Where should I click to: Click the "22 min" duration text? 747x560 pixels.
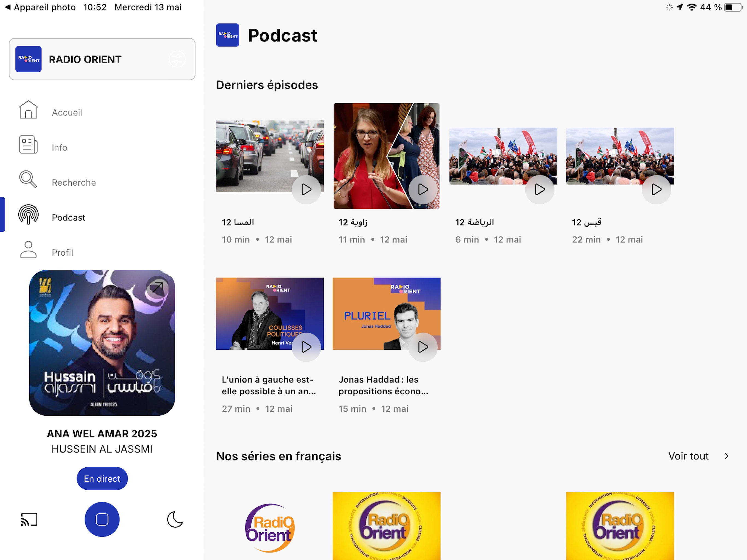(586, 240)
